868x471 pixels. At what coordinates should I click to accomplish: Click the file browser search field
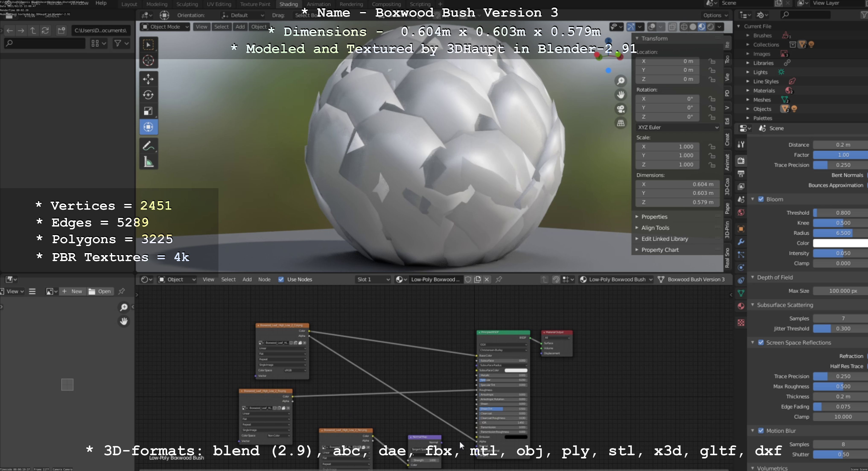(x=44, y=44)
